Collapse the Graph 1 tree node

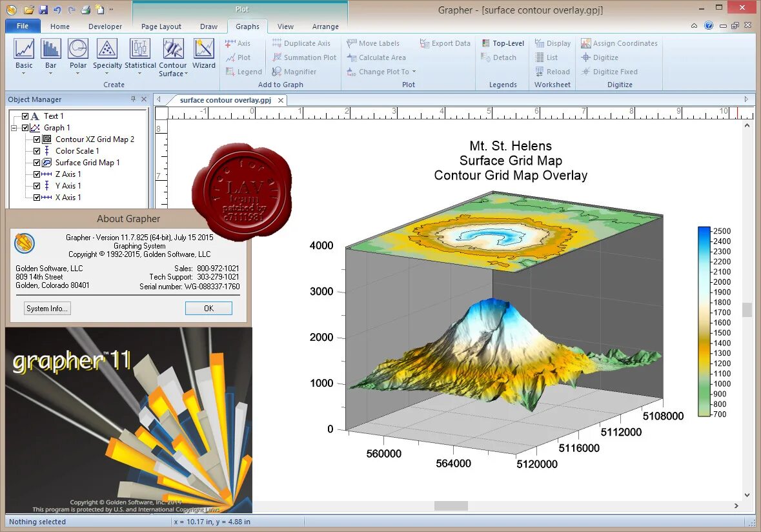(14, 128)
